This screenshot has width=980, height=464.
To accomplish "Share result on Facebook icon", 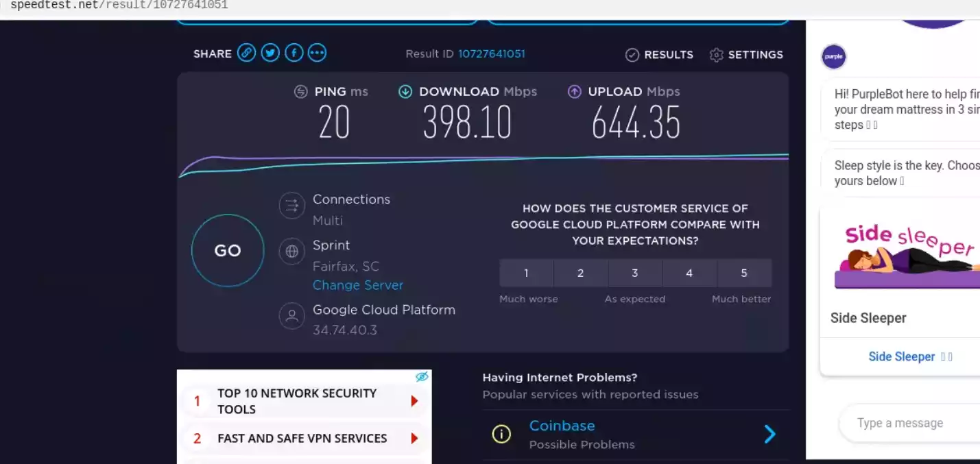I will tap(294, 53).
